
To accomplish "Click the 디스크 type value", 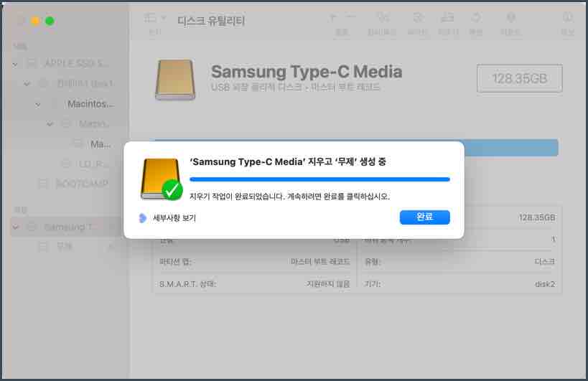I will tap(544, 261).
